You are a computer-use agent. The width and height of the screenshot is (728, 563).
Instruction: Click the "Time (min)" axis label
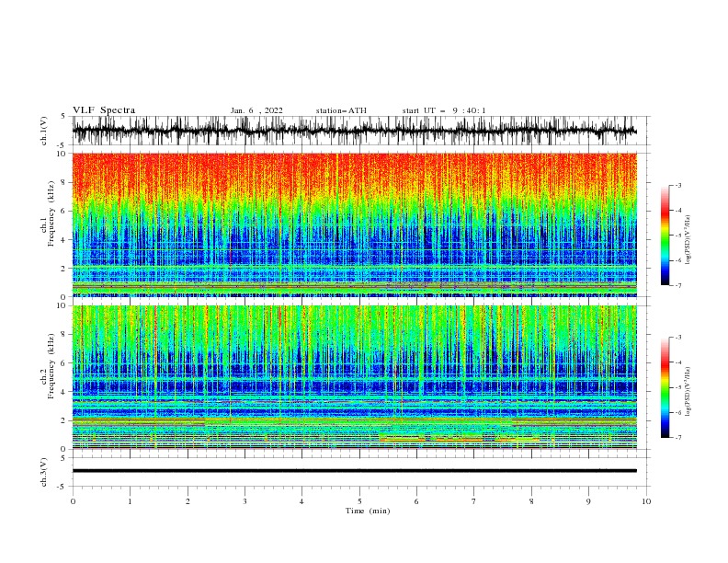click(368, 511)
